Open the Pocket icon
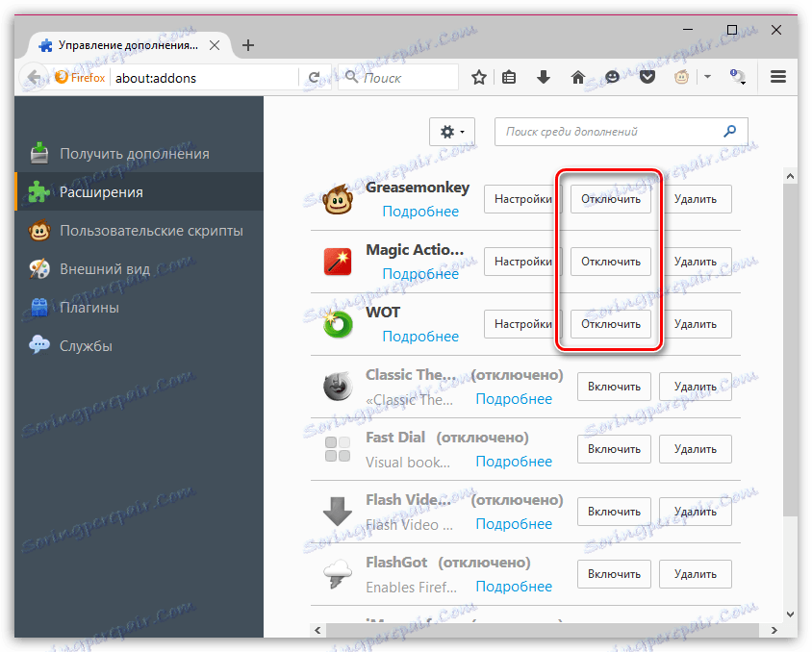The height and width of the screenshot is (652, 812). pyautogui.click(x=647, y=78)
